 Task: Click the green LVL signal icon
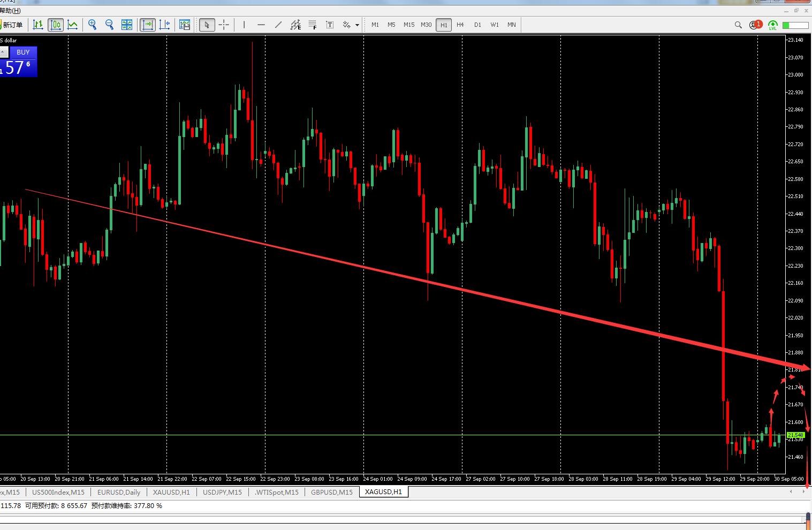coord(773,25)
